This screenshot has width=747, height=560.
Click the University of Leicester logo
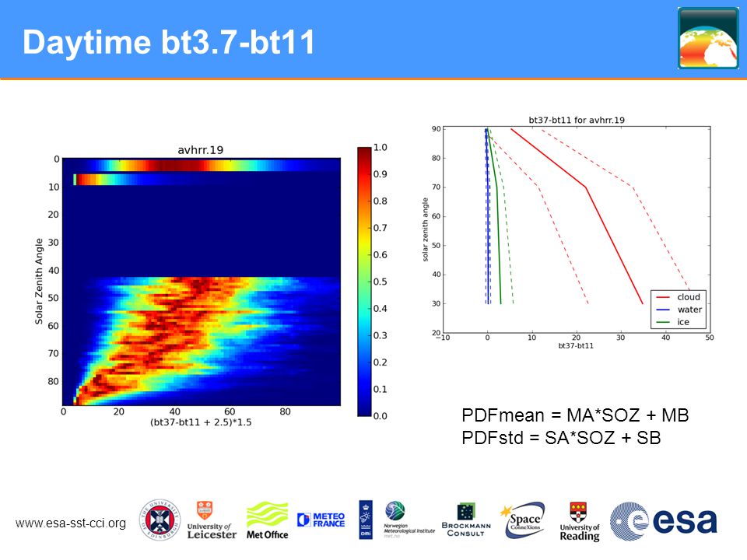click(212, 520)
